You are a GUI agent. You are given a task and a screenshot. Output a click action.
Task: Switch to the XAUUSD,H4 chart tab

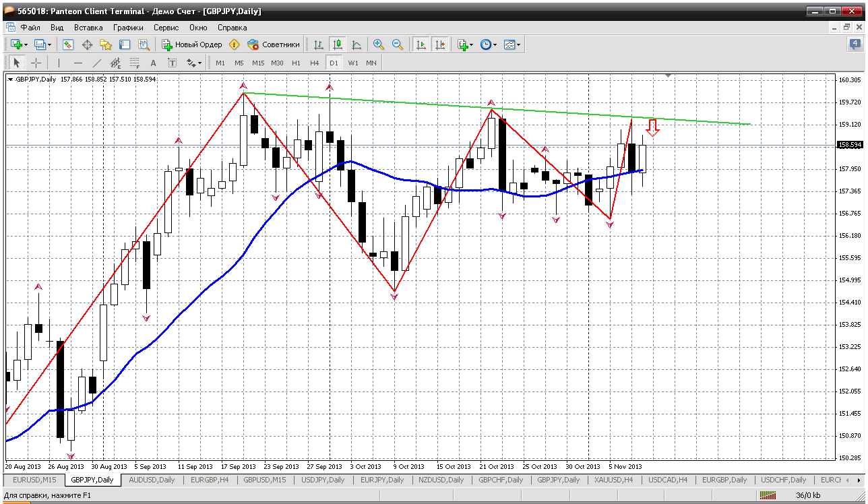(x=613, y=480)
